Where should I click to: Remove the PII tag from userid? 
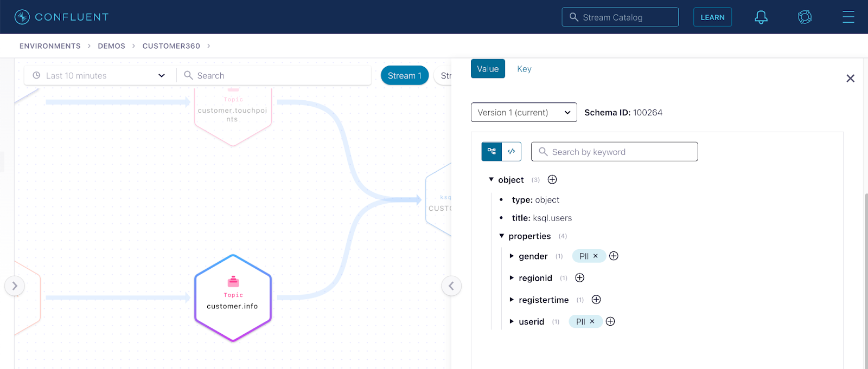(592, 321)
